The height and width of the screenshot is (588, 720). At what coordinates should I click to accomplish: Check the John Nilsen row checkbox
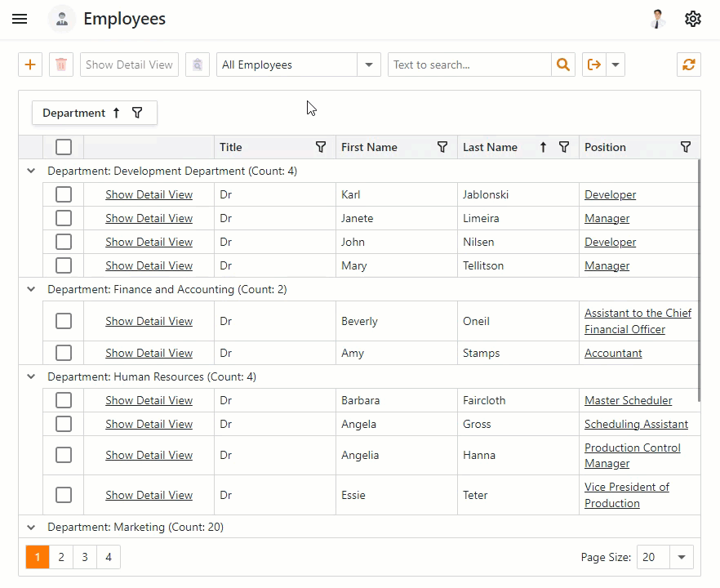pos(64,242)
